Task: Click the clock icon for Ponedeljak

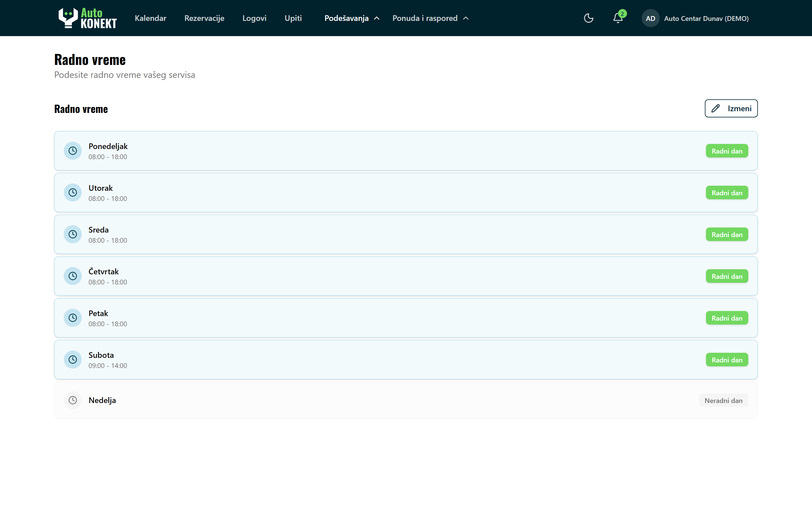Action: 72,151
